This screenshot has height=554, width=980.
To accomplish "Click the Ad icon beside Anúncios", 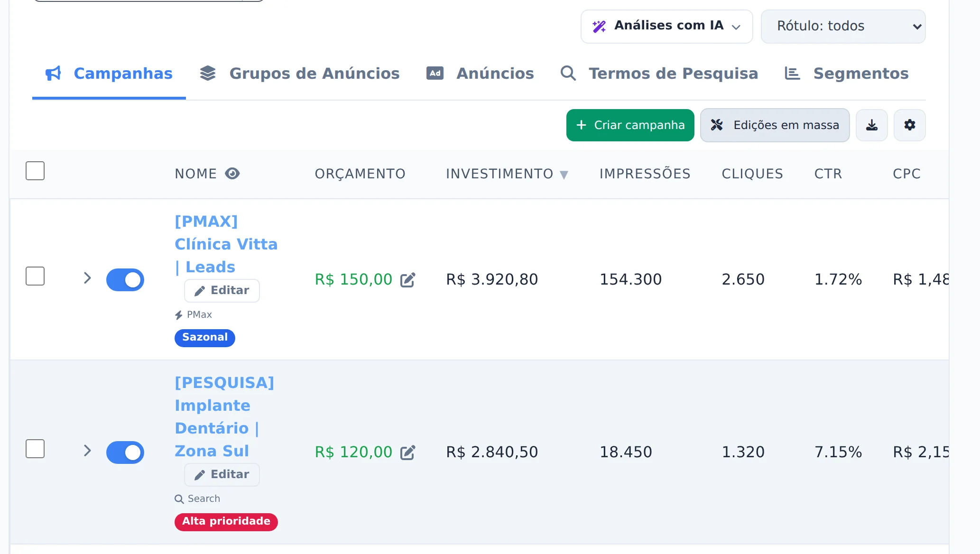I will (x=435, y=73).
